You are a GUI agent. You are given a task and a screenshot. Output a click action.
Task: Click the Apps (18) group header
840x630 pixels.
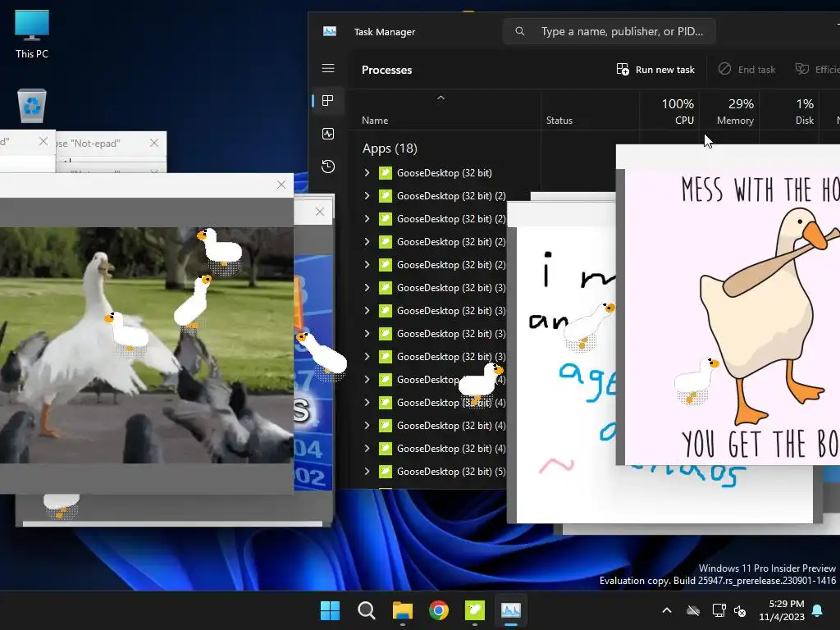click(x=390, y=148)
